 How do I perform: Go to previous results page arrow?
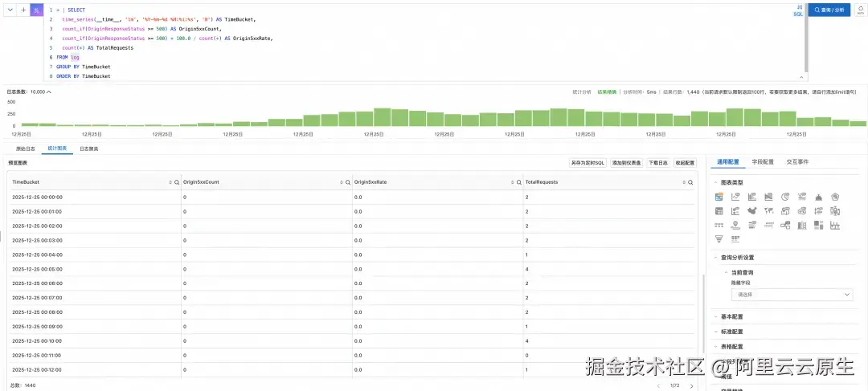click(658, 385)
